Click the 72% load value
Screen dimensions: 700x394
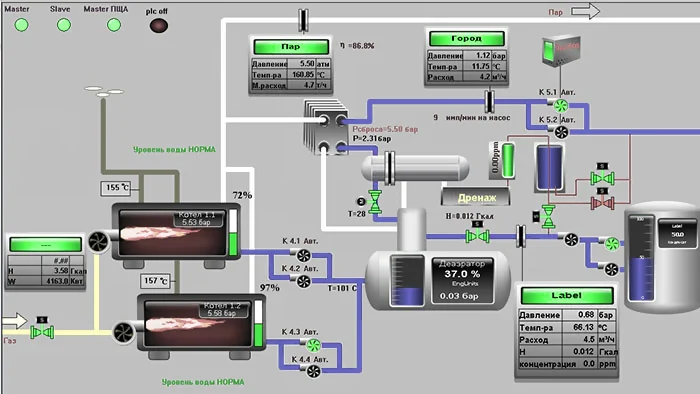242,195
